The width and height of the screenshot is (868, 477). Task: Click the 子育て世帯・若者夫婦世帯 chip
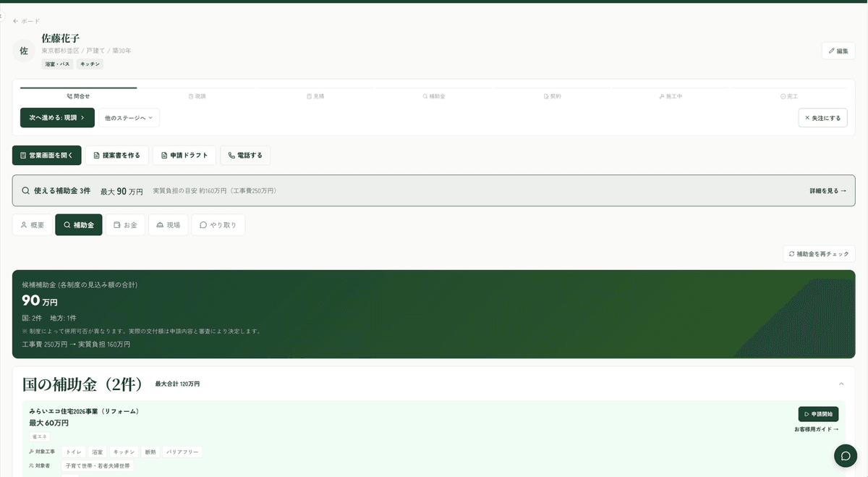98,465
